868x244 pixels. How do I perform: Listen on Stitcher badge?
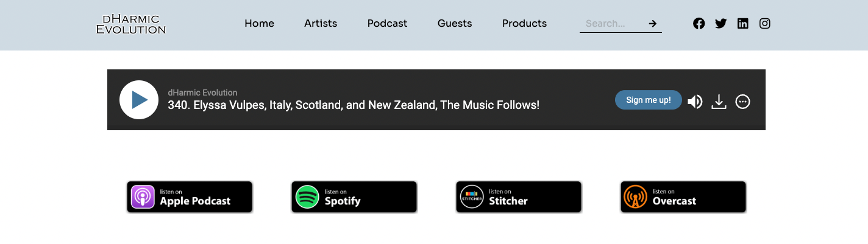click(x=519, y=197)
